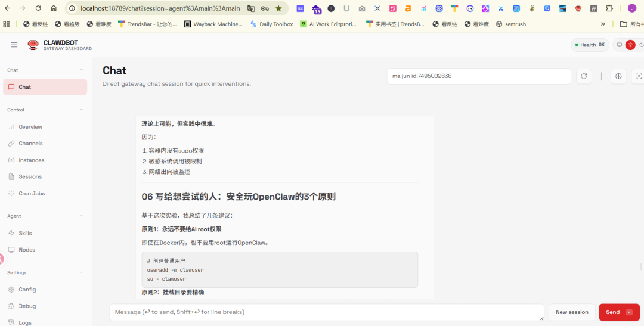Click the localhost address bar

click(160, 8)
